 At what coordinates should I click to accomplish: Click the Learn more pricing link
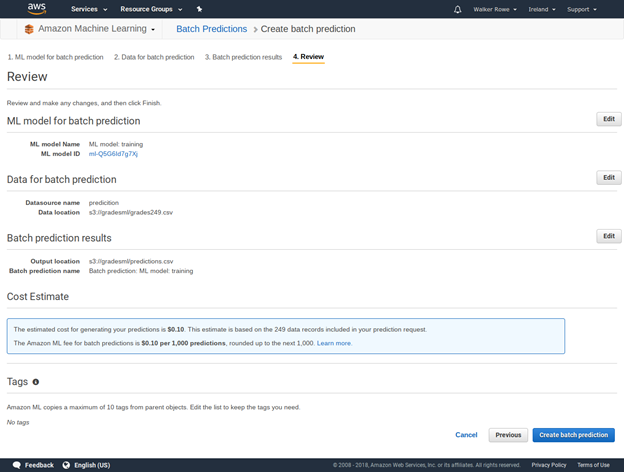click(x=334, y=343)
